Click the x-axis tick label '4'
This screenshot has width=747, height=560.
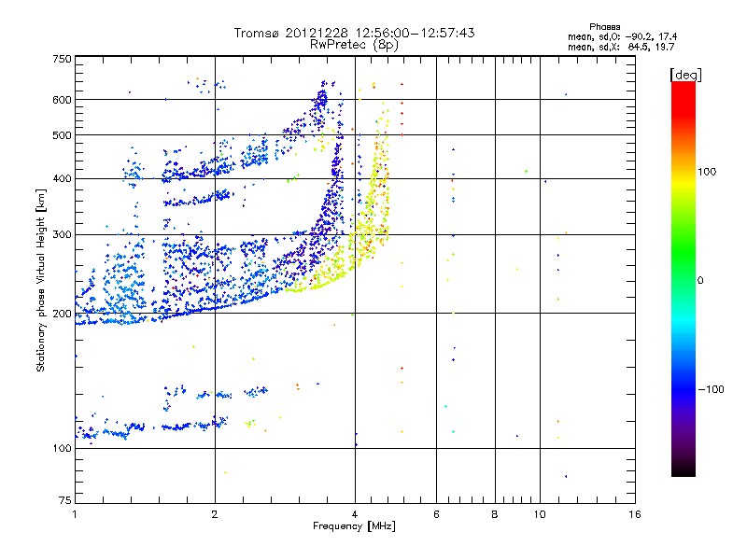pos(355,514)
